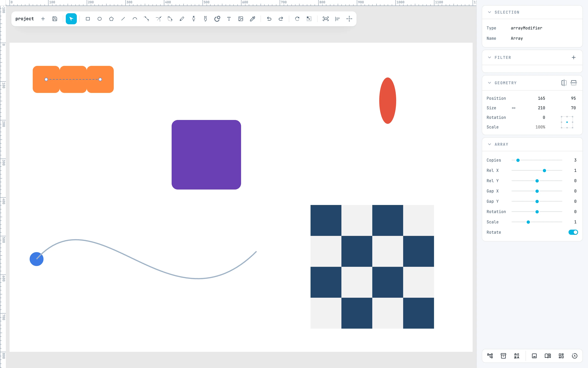Open the images panel icon
Image resolution: width=588 pixels, height=368 pixels.
click(x=534, y=356)
